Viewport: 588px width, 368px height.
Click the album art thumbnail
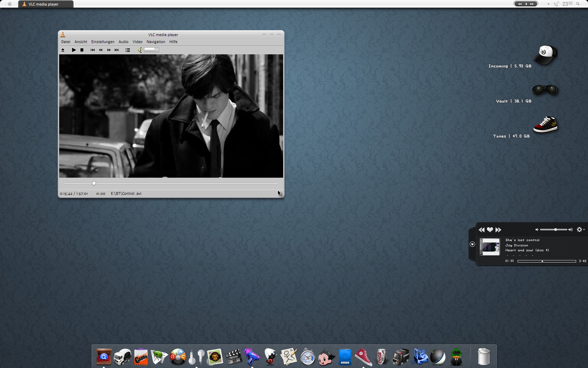(490, 247)
